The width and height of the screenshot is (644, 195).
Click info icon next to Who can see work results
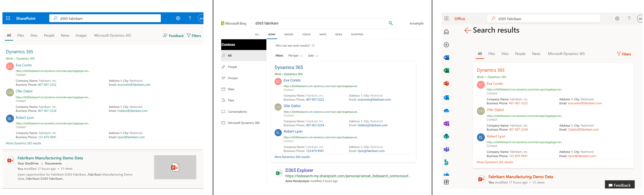pyautogui.click(x=313, y=46)
